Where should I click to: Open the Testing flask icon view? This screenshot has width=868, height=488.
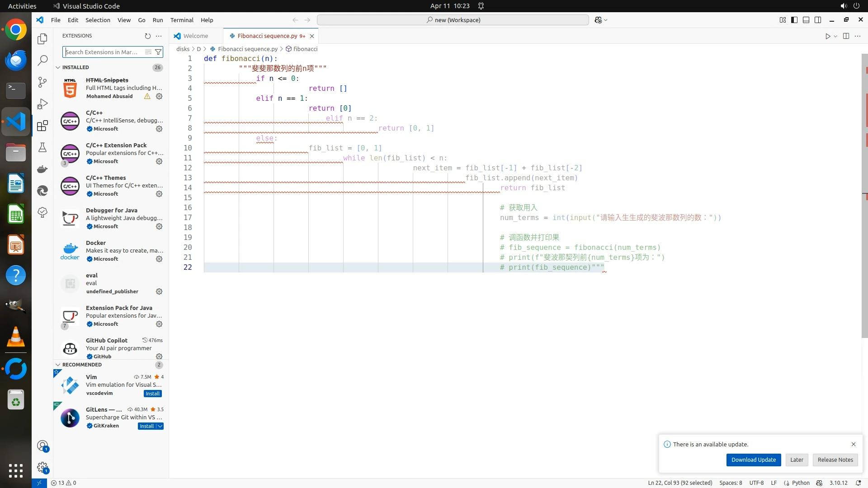pos(42,147)
